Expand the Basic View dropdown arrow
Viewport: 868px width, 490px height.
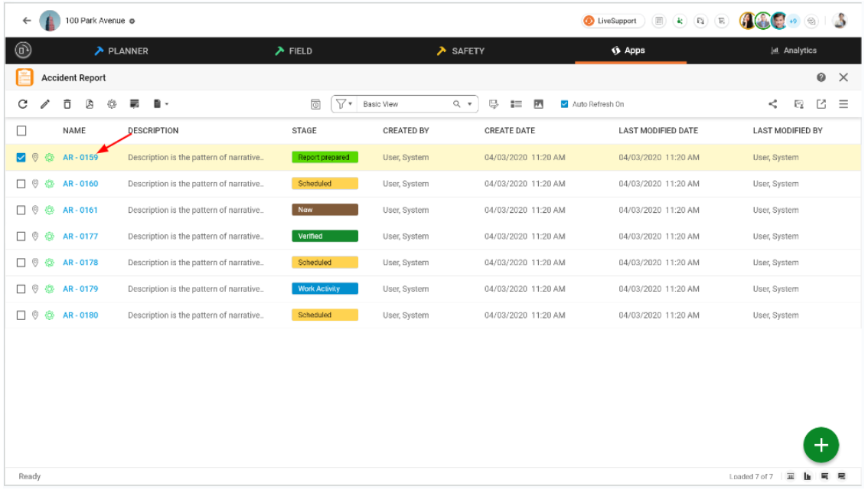click(x=470, y=104)
